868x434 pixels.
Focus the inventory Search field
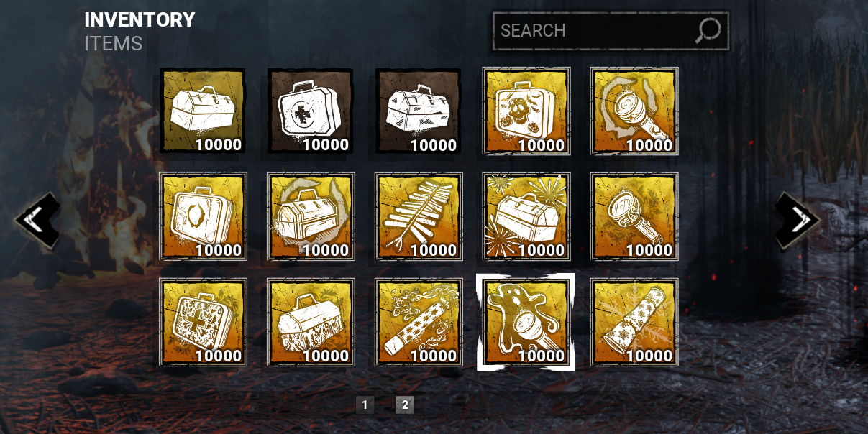(x=611, y=31)
